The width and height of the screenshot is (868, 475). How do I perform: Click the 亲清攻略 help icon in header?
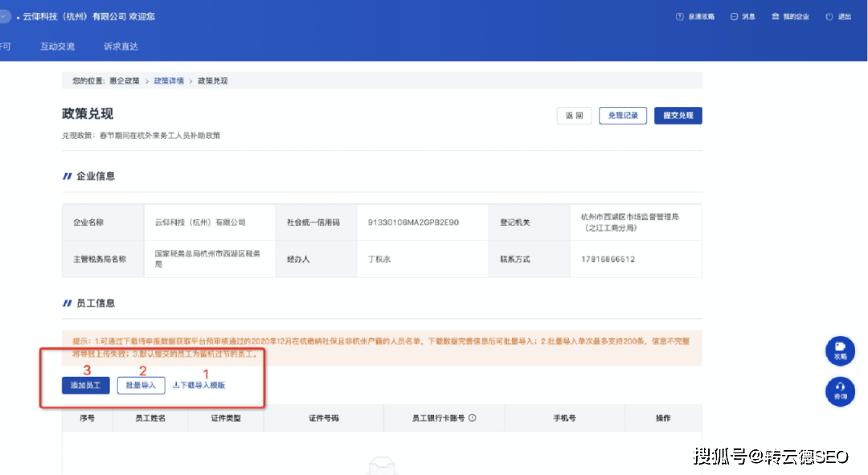679,17
